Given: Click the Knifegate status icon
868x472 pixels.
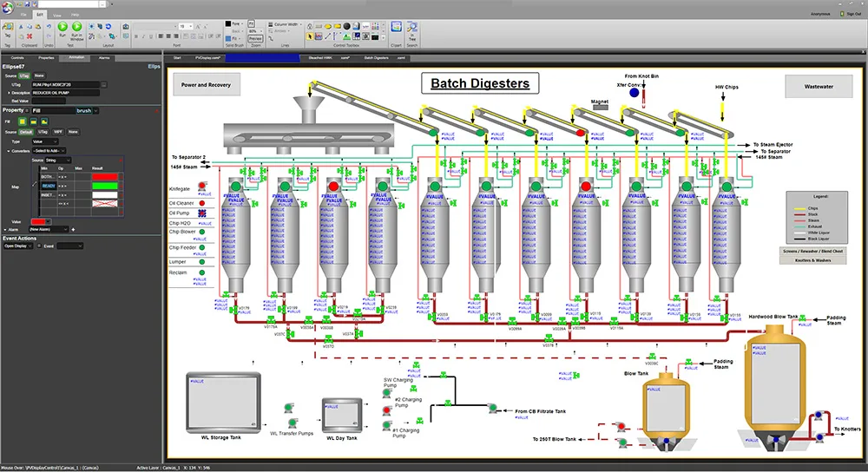Looking at the screenshot, I should tap(202, 186).
